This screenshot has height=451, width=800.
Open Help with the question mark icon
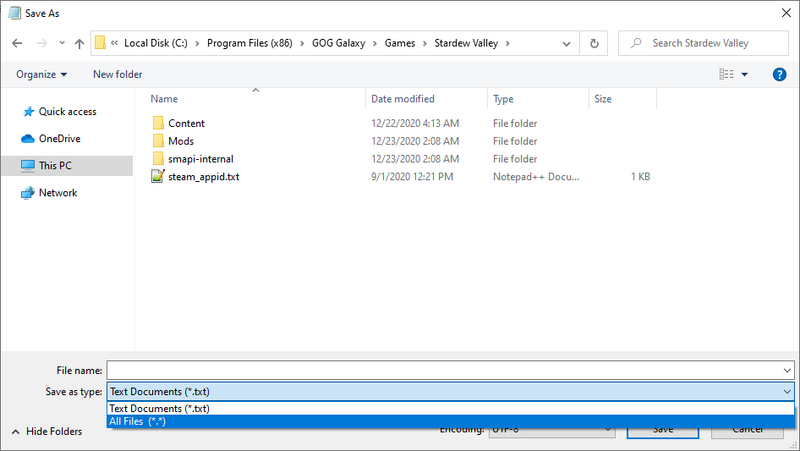[x=779, y=74]
